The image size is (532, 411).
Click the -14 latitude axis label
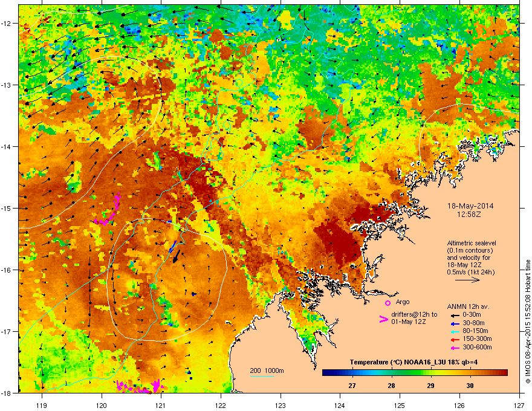pos(7,147)
